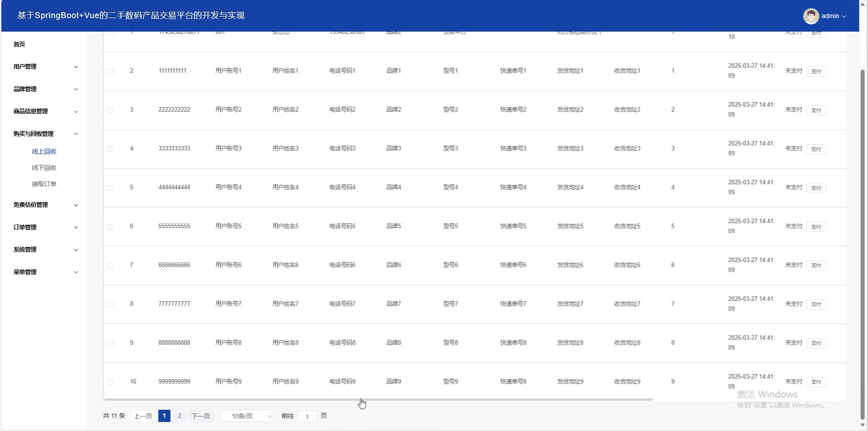Viewport: 868px width, 431px height.
Task: Pay for order 2222222222 with 支付
Action: click(x=816, y=110)
